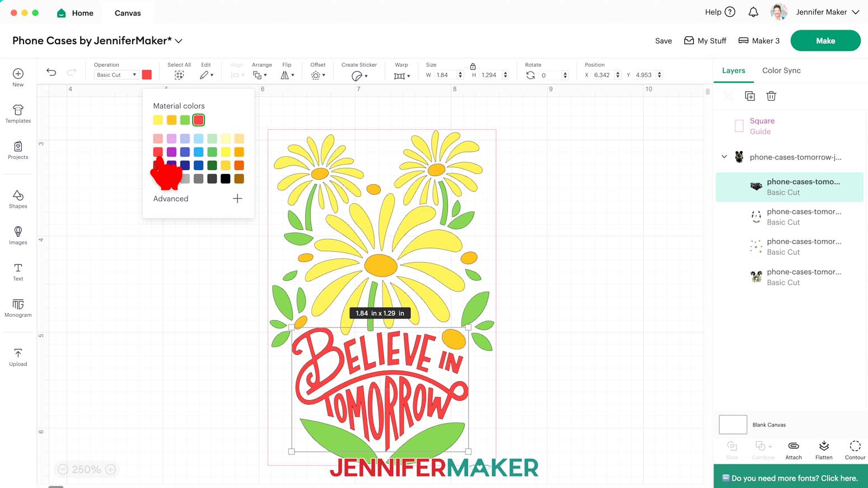Select the Maker 3 machine

click(759, 41)
